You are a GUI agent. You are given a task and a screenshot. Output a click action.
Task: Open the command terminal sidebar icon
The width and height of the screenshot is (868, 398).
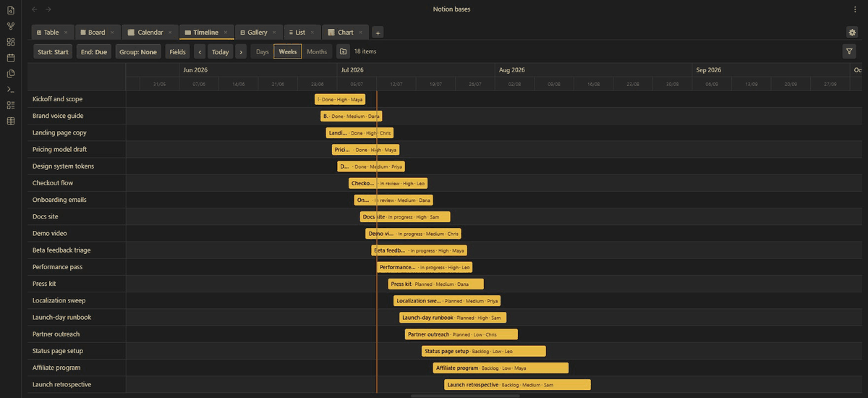tap(10, 89)
